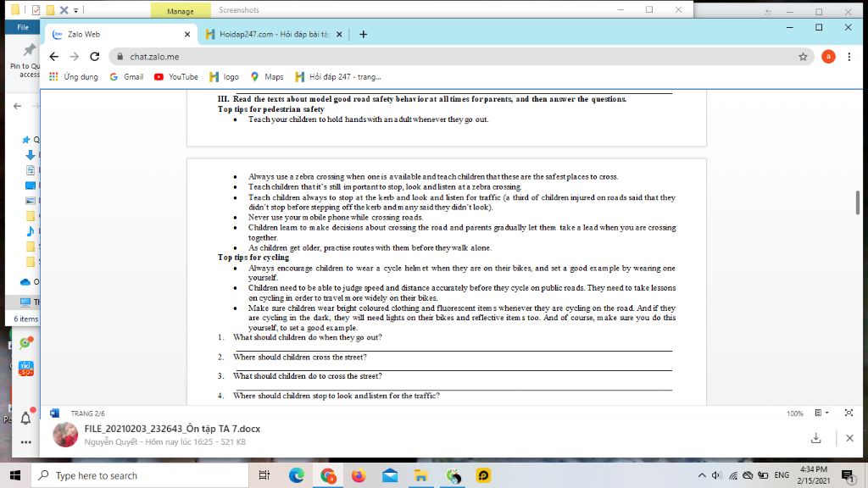This screenshot has height=488, width=868.
Task: Toggle fullscreen view of the document preview
Action: pyautogui.click(x=849, y=413)
